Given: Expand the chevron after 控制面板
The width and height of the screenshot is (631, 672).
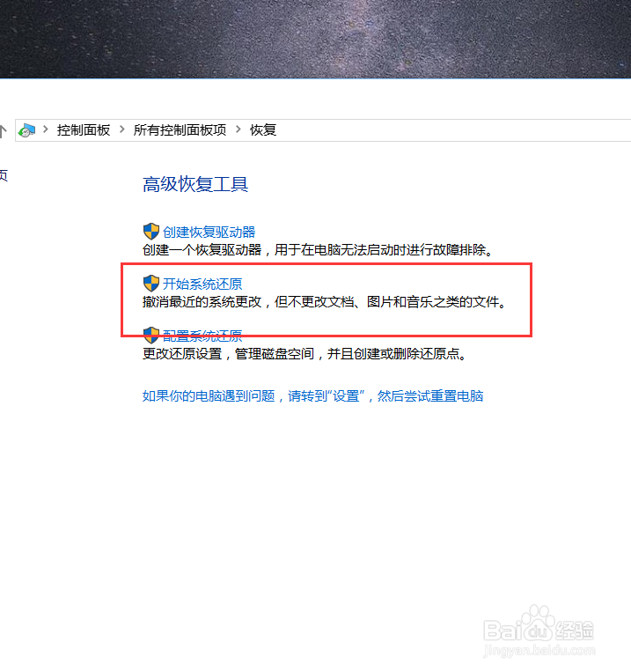Looking at the screenshot, I should (122, 129).
